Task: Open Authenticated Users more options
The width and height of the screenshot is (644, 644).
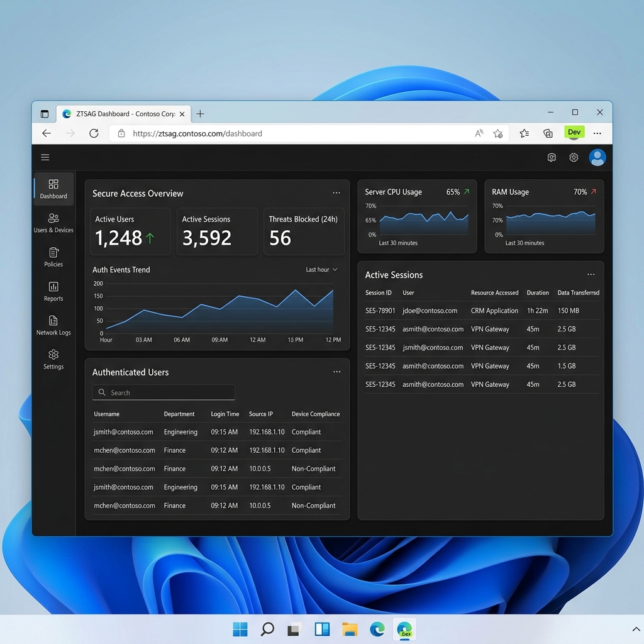Action: (x=337, y=372)
